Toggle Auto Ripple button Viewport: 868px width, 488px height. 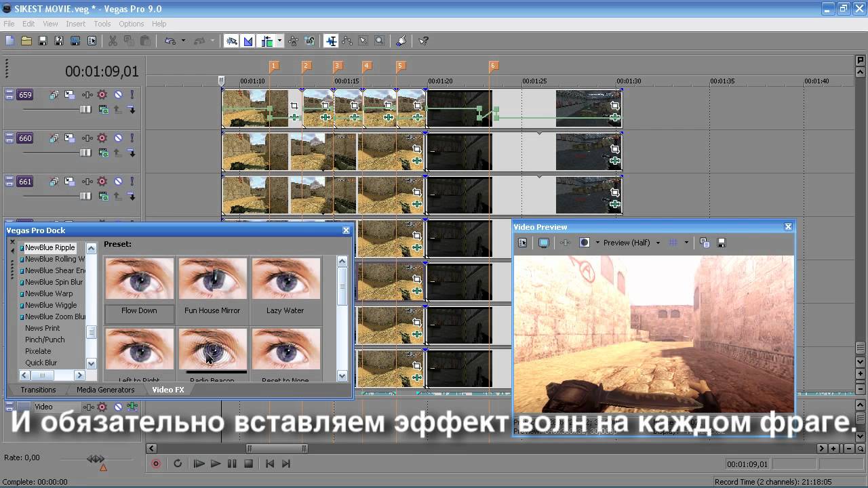click(x=267, y=41)
